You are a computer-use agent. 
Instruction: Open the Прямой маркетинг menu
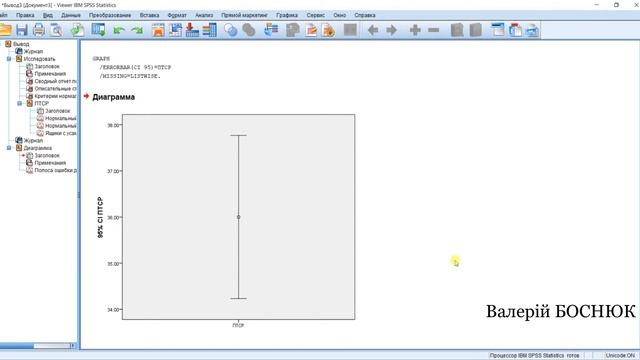point(244,15)
